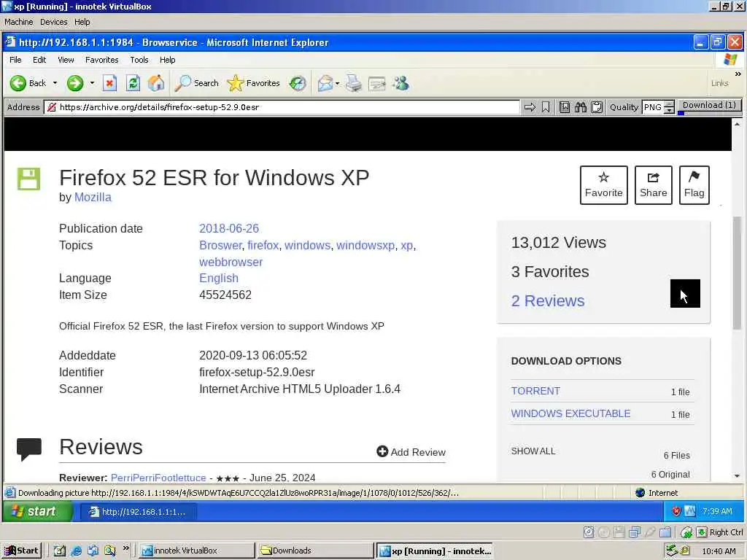Open the TORRENT download option
Screen dimensions: 747x560
pos(535,391)
